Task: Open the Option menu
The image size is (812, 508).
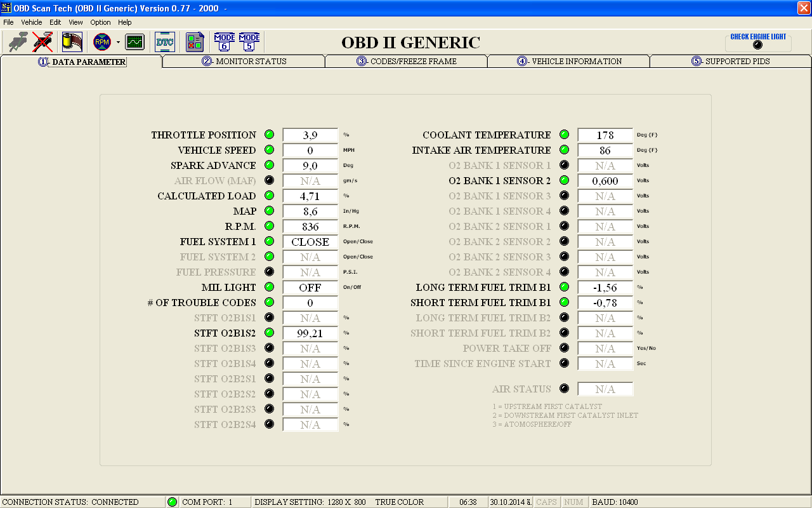Action: pyautogui.click(x=100, y=22)
